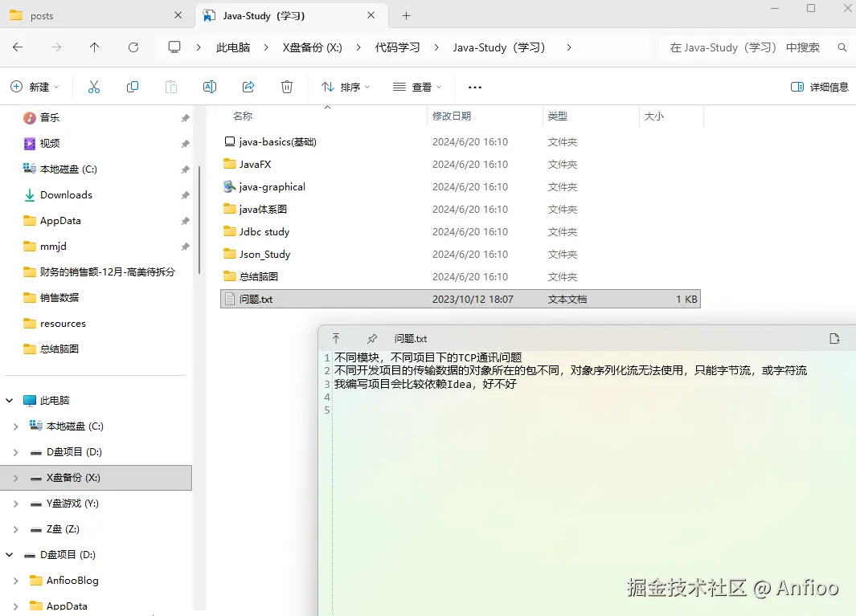Go back with the left arrow

[18, 47]
